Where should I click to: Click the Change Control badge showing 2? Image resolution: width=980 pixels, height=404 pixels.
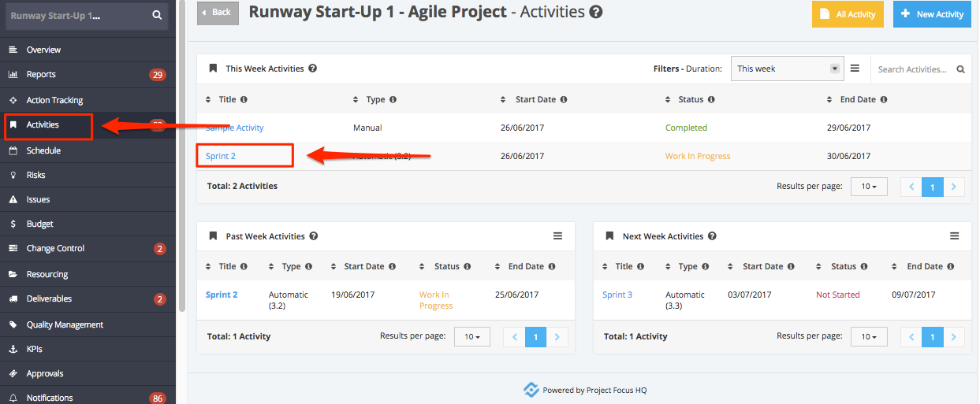[160, 249]
